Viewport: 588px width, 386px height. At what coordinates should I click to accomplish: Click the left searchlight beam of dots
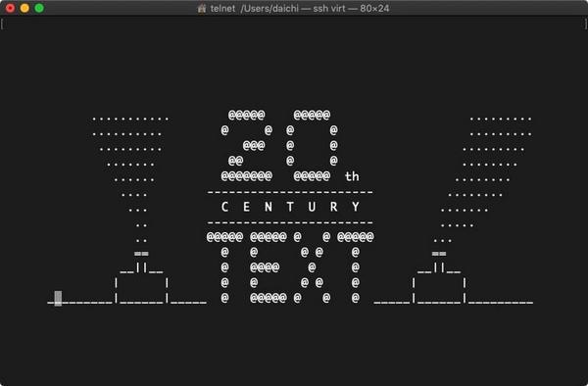[x=130, y=179]
